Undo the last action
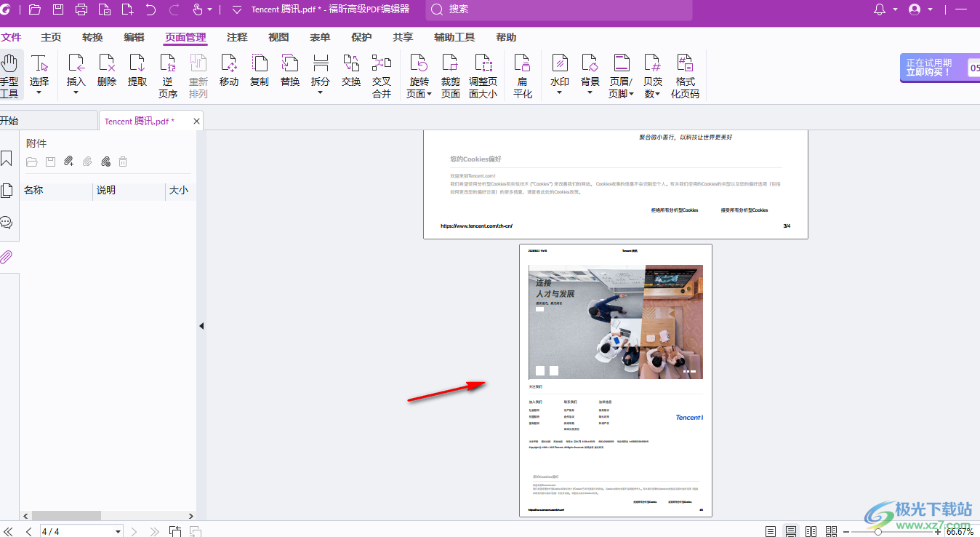This screenshot has width=980, height=537. (x=150, y=9)
